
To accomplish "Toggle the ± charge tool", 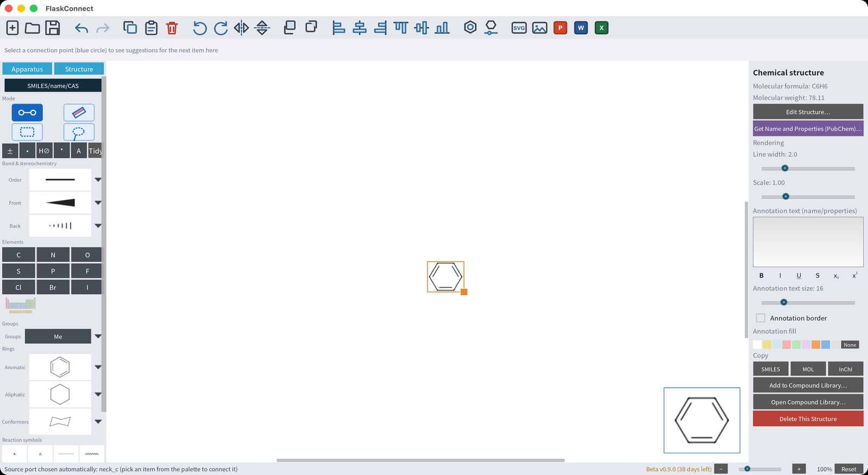I will (10, 151).
